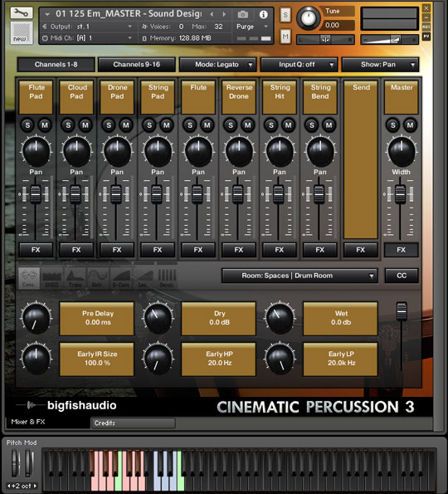Go to next preset with right arrow
This screenshot has width=448, height=494.
[x=224, y=14]
